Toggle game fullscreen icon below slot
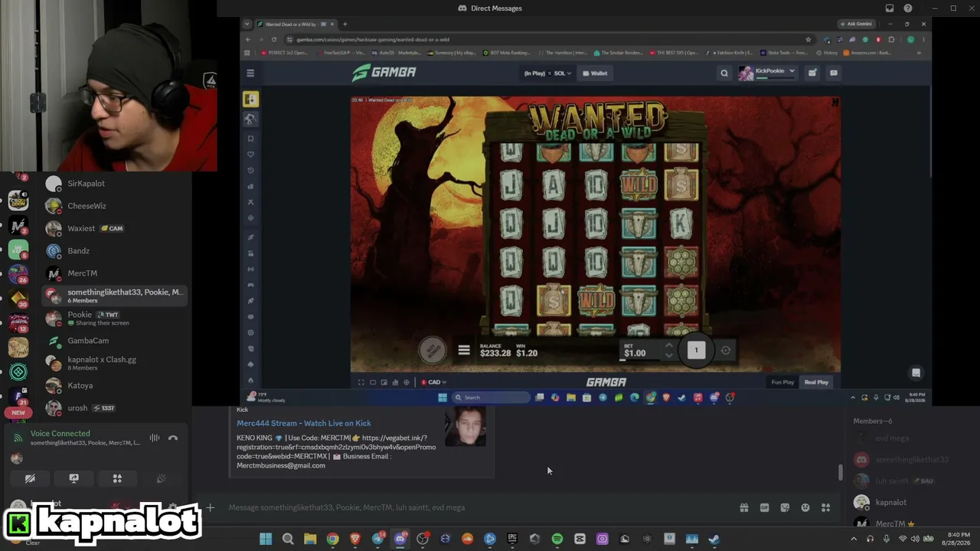 361,383
